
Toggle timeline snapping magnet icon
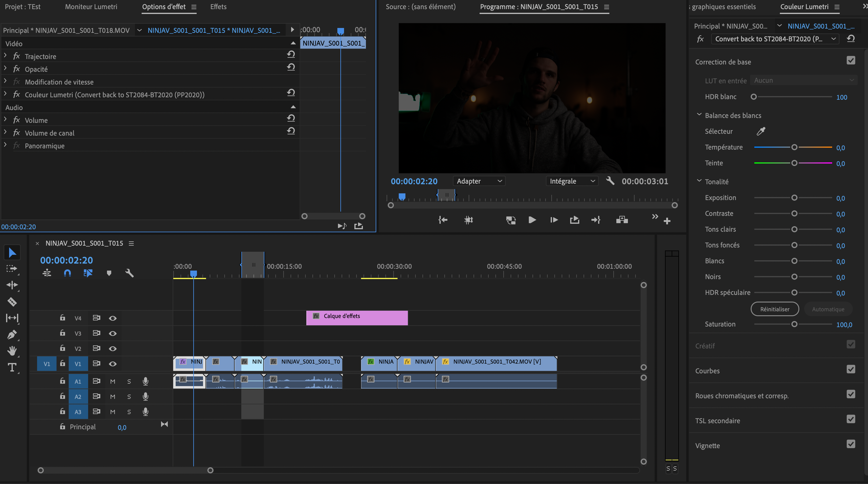(x=67, y=273)
